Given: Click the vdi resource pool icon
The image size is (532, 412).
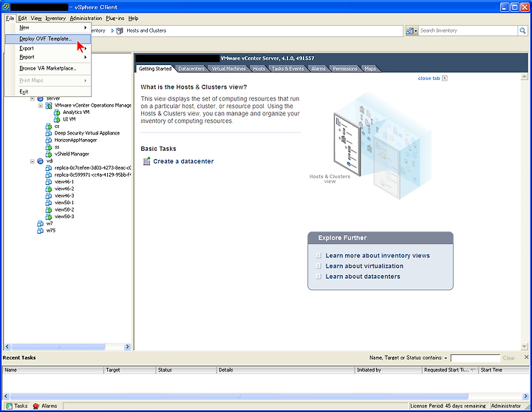Looking at the screenshot, I should [41, 161].
